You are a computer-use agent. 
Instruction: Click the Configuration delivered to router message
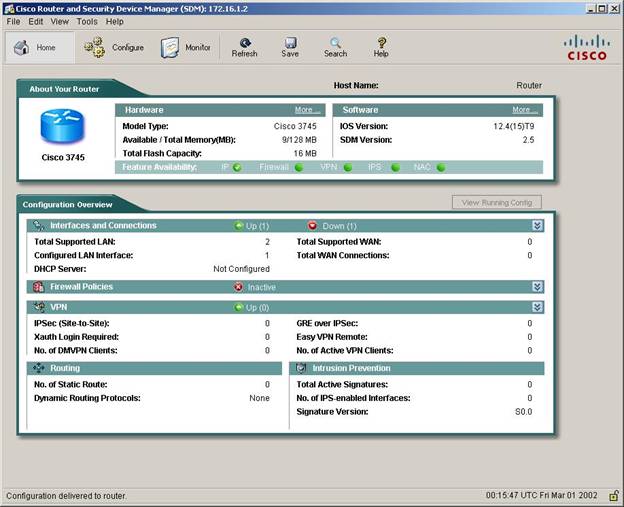click(x=66, y=496)
